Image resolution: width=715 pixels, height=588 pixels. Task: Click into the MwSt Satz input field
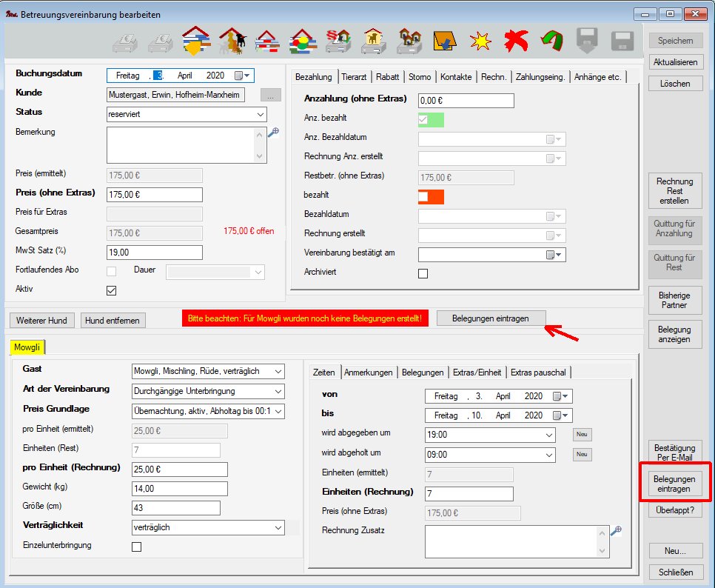[155, 253]
